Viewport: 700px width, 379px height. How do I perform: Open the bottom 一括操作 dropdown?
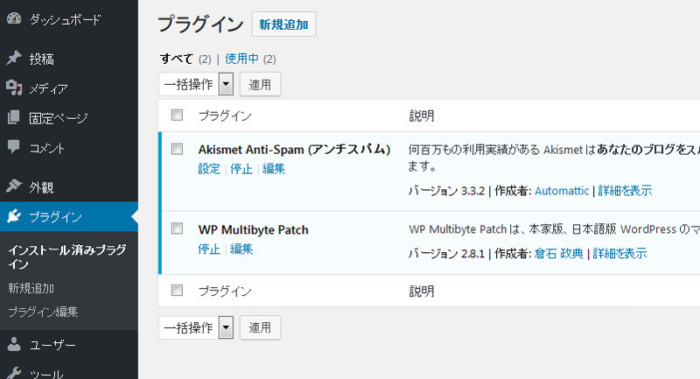click(196, 327)
